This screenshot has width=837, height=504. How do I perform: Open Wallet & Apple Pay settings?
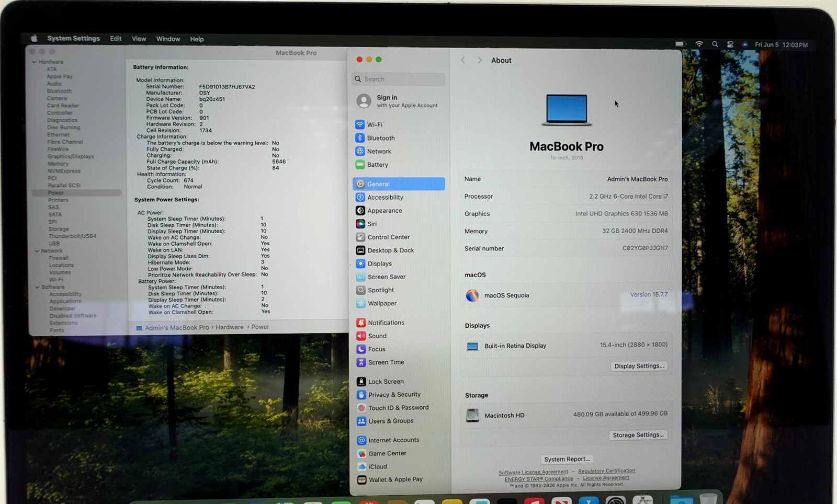[399, 479]
